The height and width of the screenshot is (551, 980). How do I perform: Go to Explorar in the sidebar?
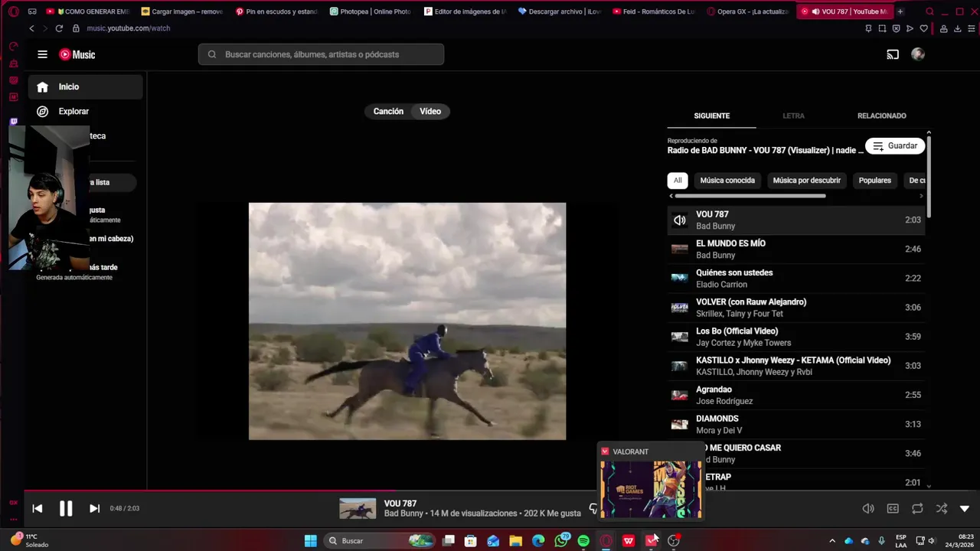[x=86, y=112]
